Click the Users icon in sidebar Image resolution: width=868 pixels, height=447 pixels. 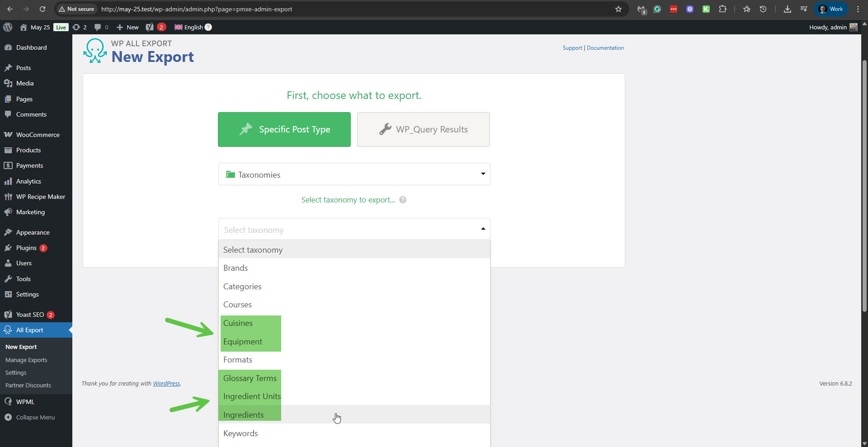tap(8, 263)
